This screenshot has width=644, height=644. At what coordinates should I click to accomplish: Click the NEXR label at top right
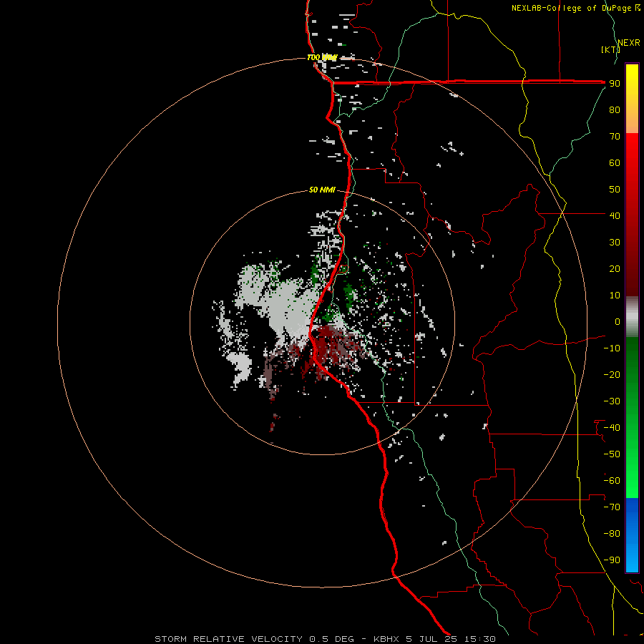click(629, 43)
